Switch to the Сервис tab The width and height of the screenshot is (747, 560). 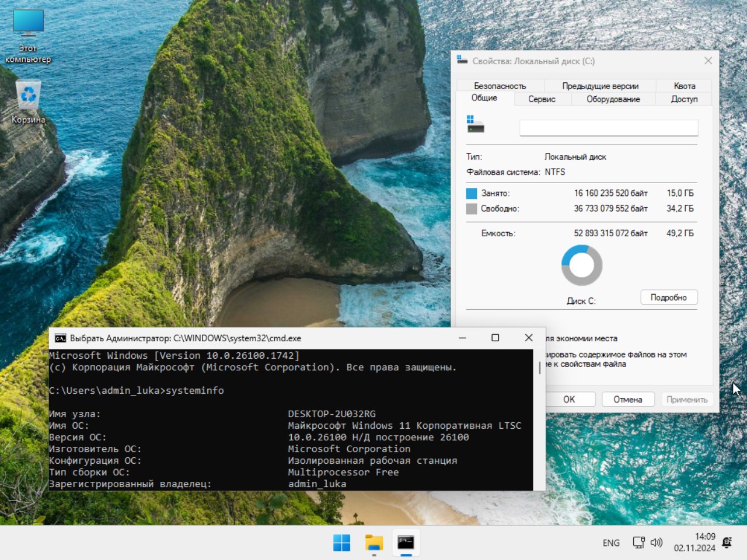click(542, 99)
